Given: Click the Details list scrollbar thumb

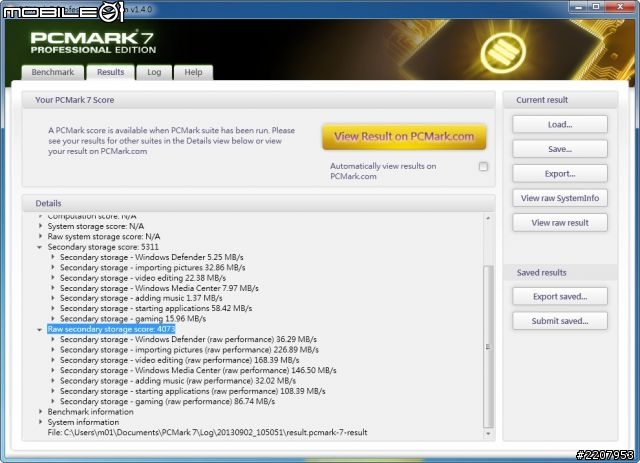Looking at the screenshot, I should tap(488, 346).
